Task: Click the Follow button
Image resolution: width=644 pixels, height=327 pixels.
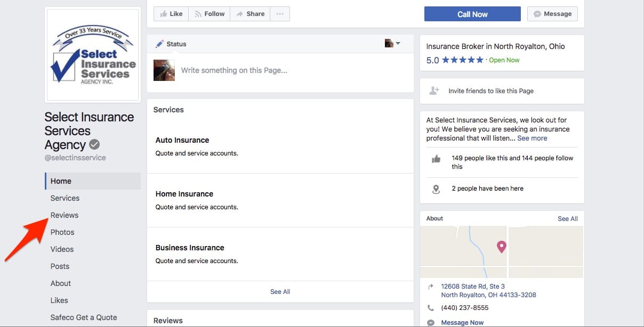Action: pos(209,14)
